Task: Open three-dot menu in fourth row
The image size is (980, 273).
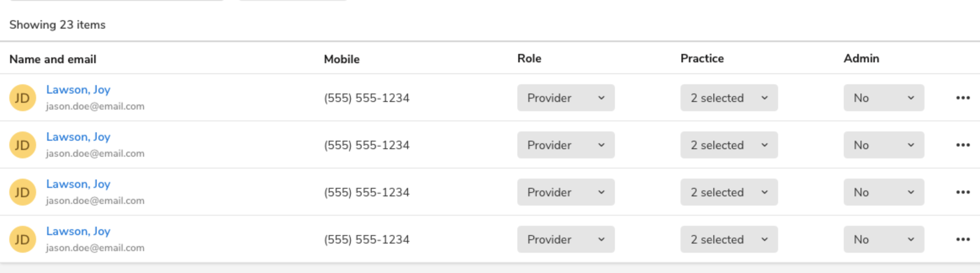Action: tap(962, 239)
